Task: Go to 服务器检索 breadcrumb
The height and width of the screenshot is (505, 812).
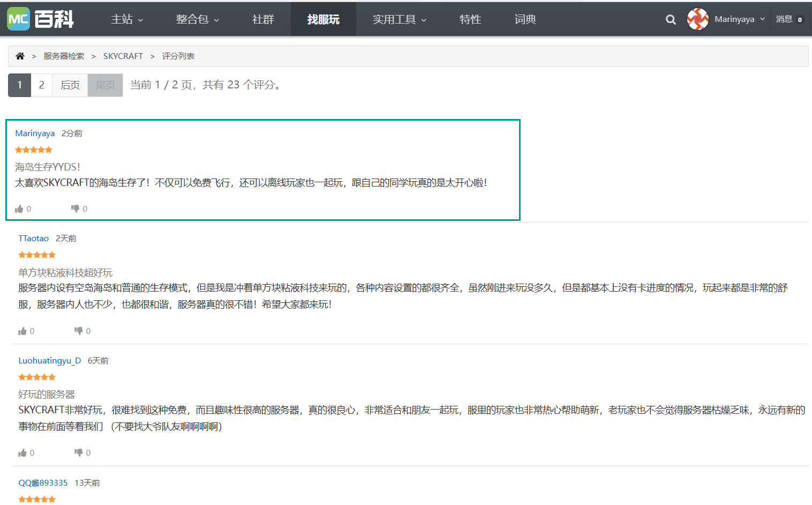Action: pyautogui.click(x=64, y=56)
